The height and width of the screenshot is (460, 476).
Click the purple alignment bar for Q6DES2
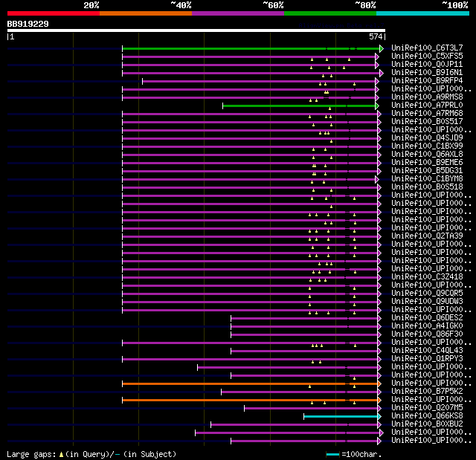click(304, 318)
